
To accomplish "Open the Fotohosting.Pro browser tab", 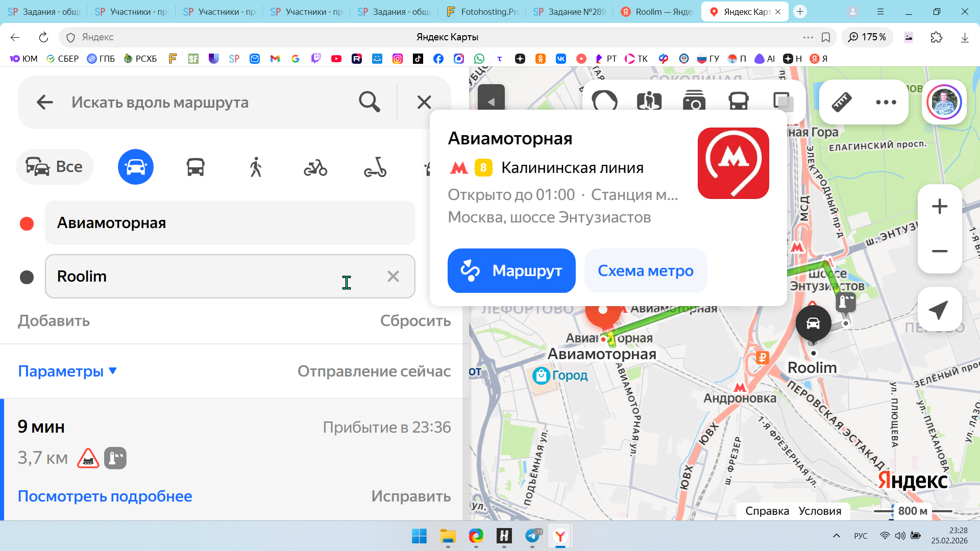I will [482, 12].
